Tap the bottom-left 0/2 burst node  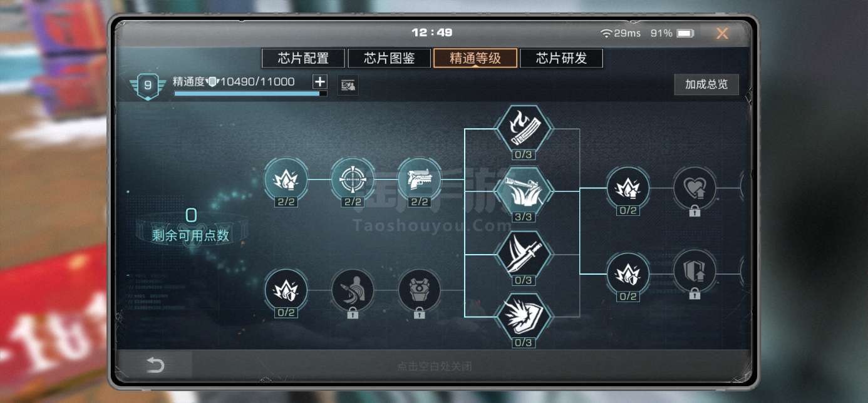[286, 290]
